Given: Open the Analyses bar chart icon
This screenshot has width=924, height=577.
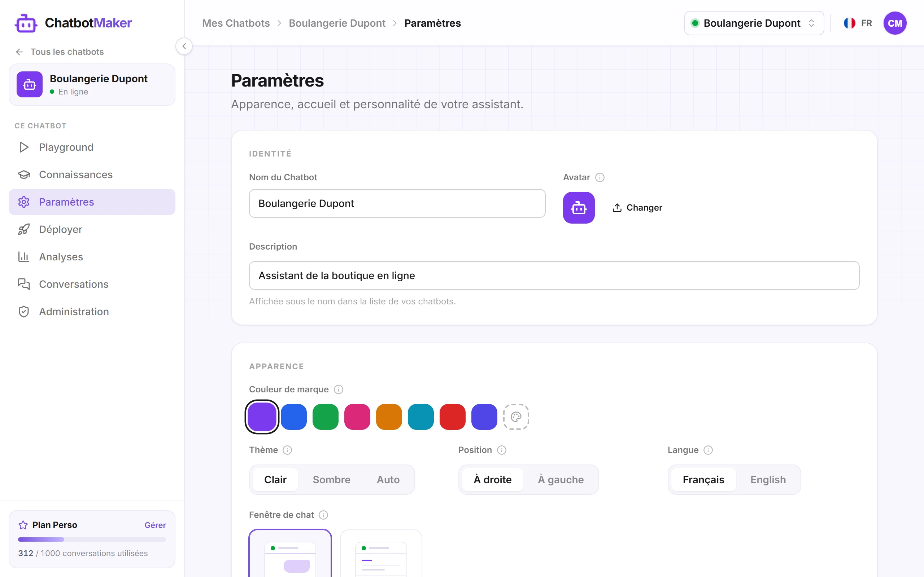Looking at the screenshot, I should coord(24,257).
